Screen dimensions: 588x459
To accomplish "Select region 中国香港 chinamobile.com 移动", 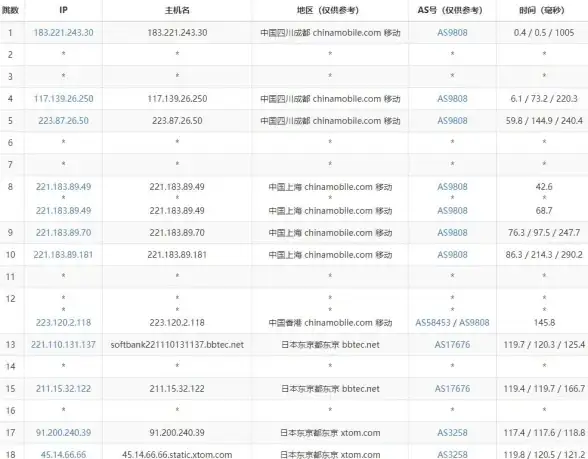I will 330,322.
